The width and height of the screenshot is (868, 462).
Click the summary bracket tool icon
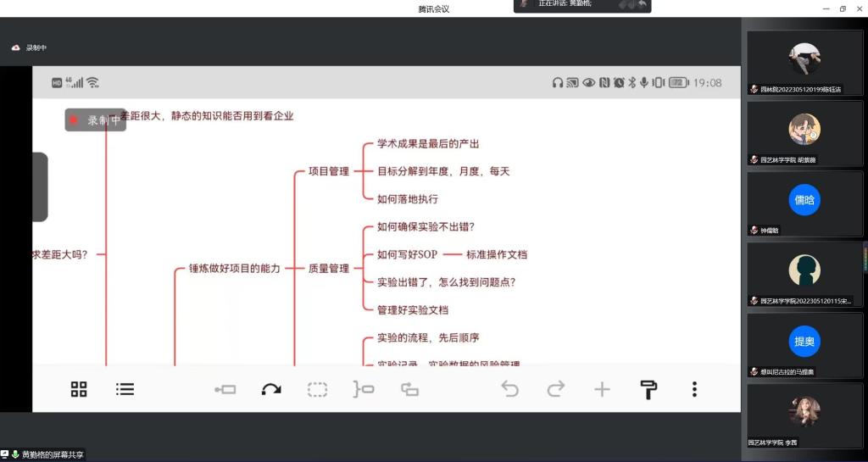pyautogui.click(x=363, y=389)
